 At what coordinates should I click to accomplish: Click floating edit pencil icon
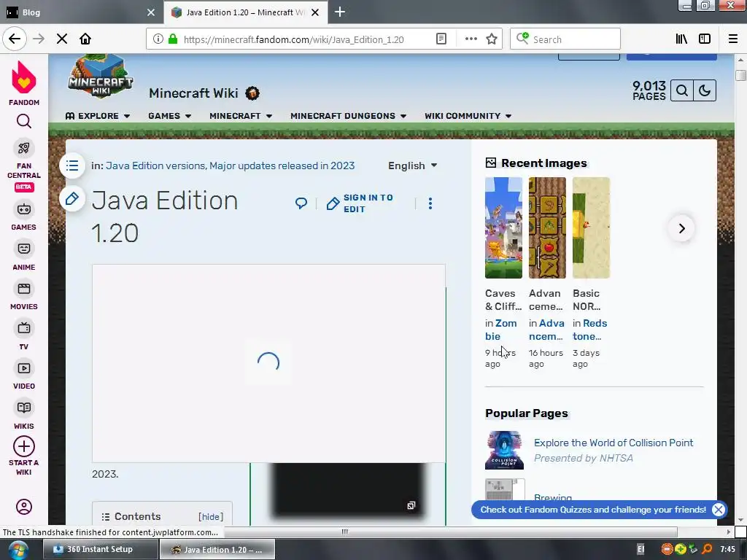72,198
